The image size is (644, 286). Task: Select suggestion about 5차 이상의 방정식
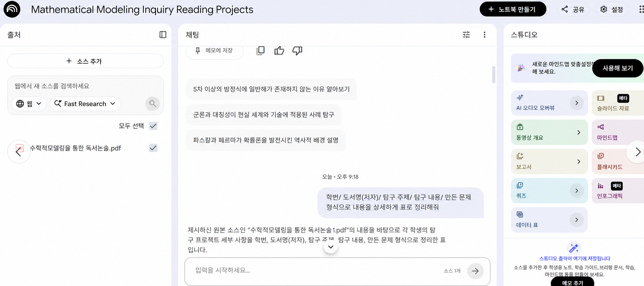[271, 89]
